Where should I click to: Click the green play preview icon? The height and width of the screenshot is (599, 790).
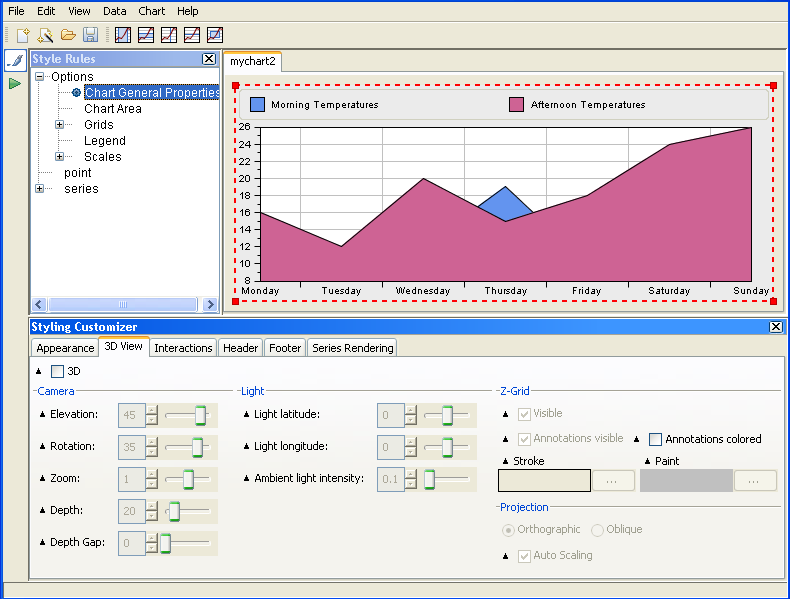point(15,83)
